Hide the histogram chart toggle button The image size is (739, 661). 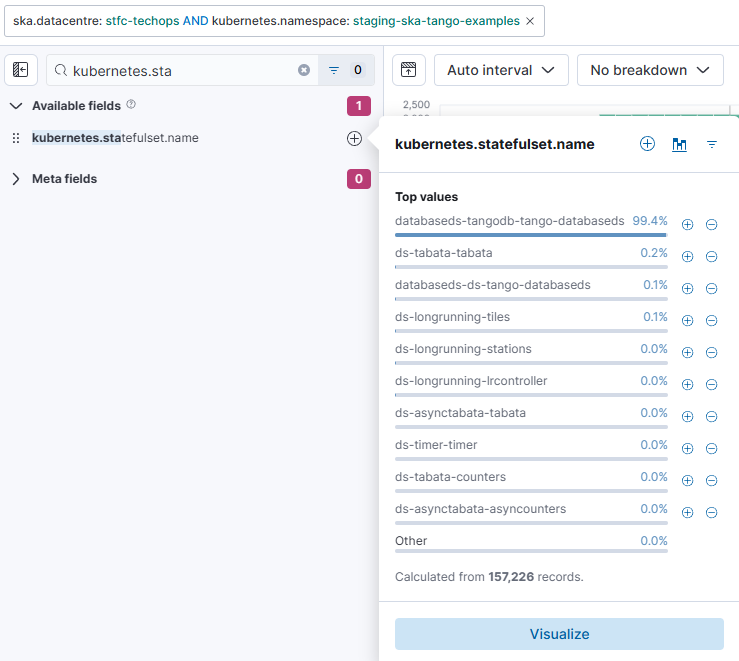[x=409, y=70]
